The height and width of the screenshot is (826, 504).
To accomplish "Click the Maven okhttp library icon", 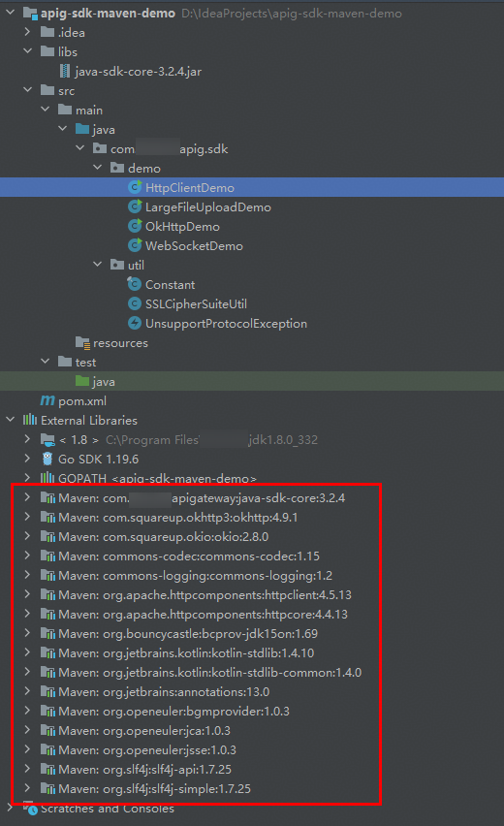I will click(x=47, y=518).
